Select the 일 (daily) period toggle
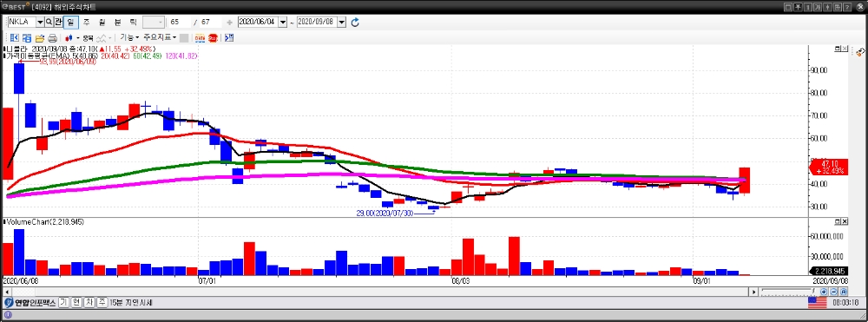 pos(70,22)
